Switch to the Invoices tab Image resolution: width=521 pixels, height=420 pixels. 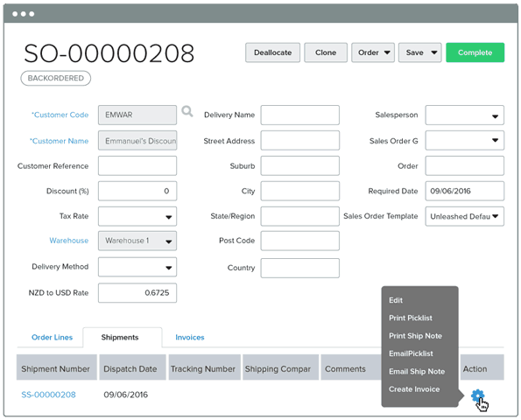point(190,338)
